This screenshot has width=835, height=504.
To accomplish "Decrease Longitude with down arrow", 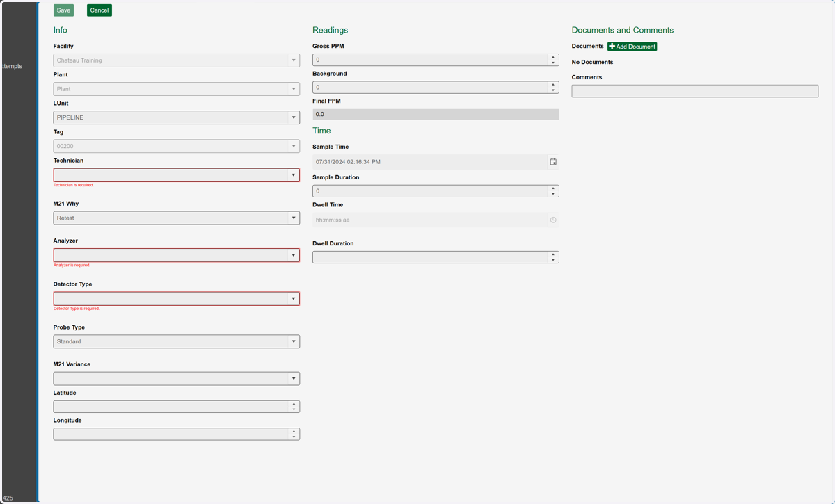I will pyautogui.click(x=294, y=437).
